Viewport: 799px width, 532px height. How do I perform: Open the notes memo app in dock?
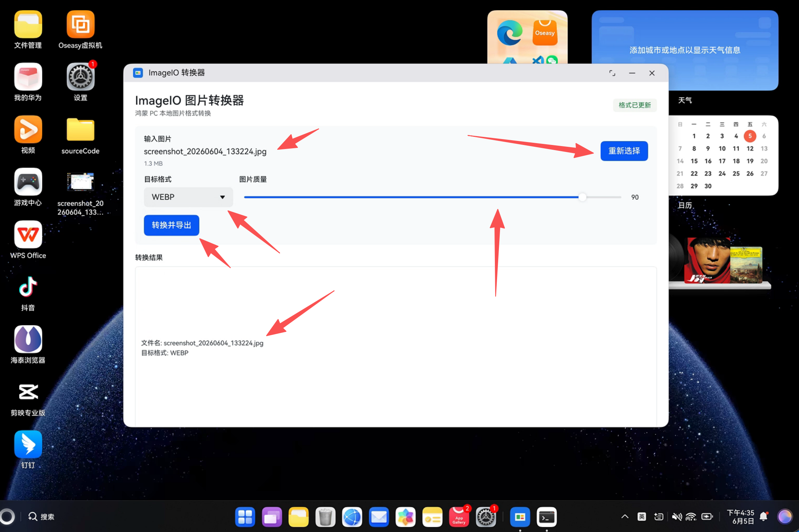pyautogui.click(x=432, y=517)
